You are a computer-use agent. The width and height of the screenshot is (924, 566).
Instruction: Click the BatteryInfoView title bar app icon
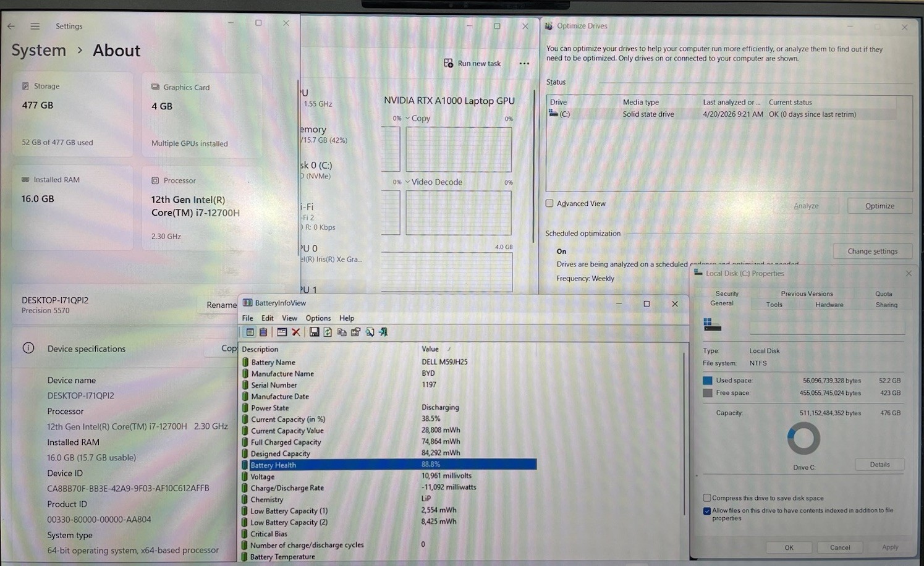point(247,303)
